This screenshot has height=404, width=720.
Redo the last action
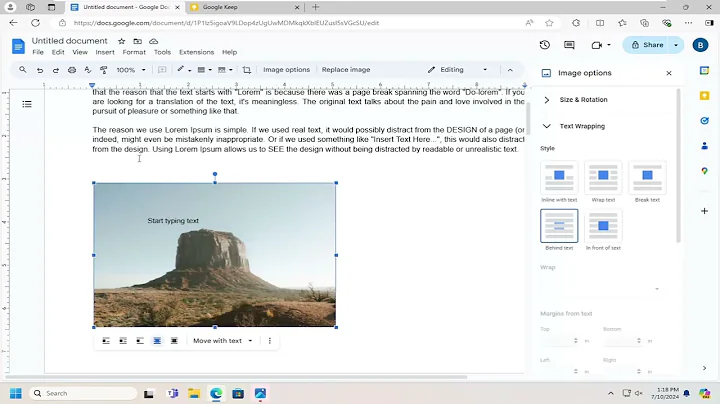coord(56,70)
